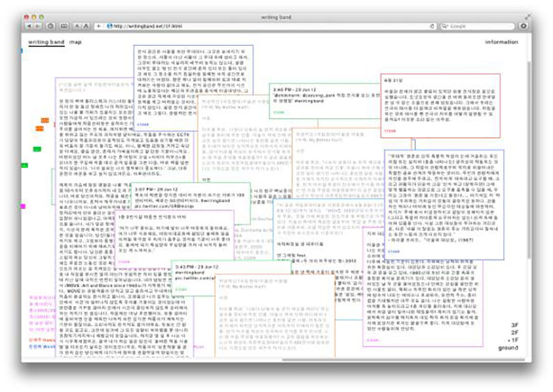The width and height of the screenshot is (553, 392).
Task: Close the red-bordered note card at top right
Action: point(391,130)
